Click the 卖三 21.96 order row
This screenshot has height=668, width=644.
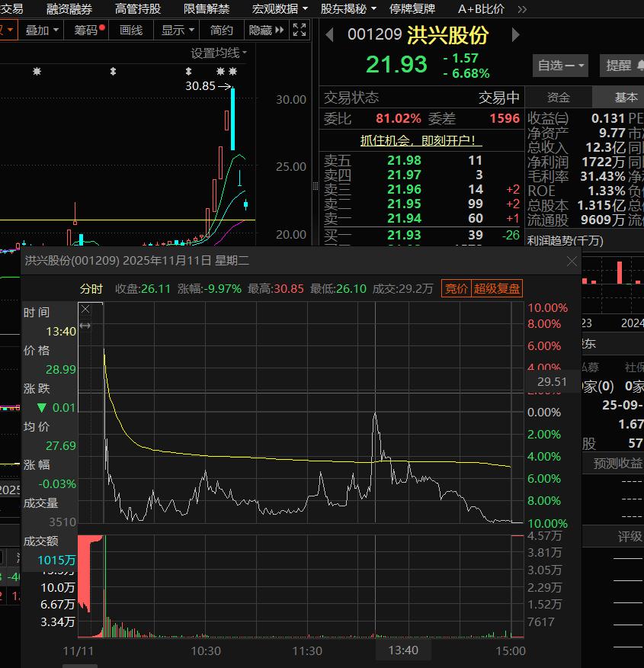click(x=421, y=190)
